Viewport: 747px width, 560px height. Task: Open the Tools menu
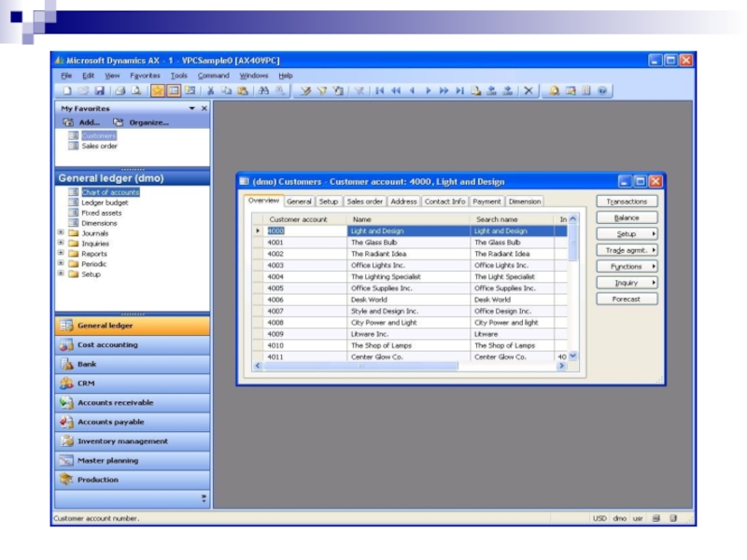(x=179, y=76)
